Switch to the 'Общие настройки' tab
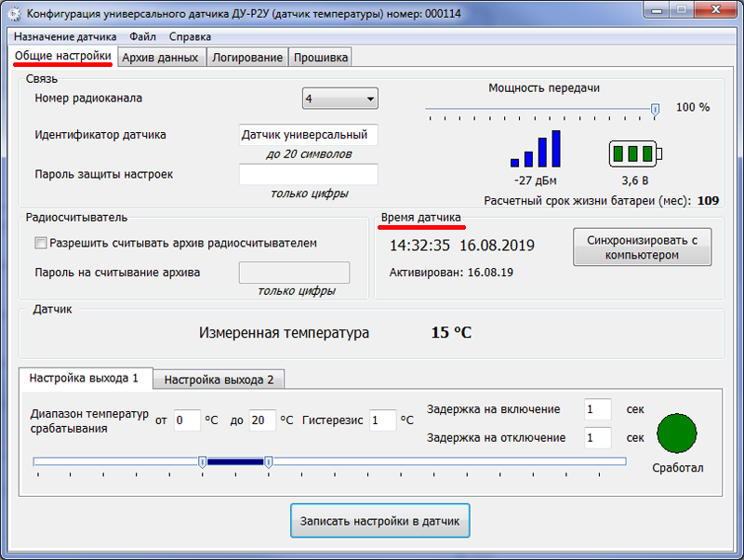The height and width of the screenshot is (560, 744). (63, 56)
